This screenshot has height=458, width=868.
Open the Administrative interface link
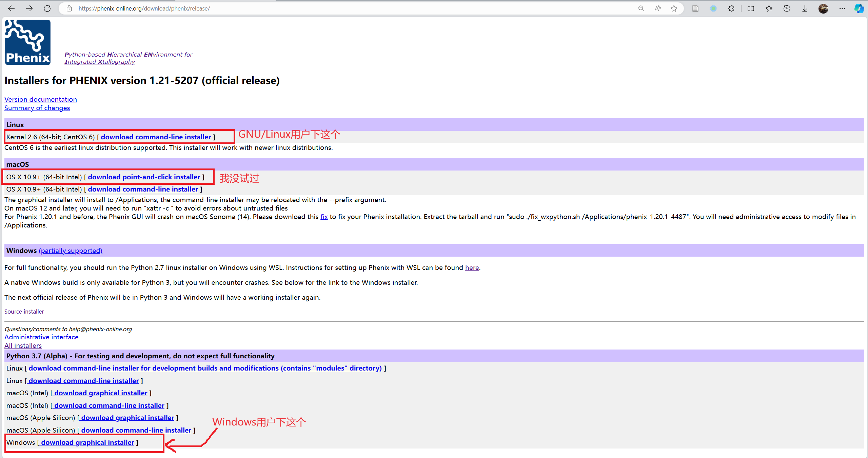pyautogui.click(x=41, y=337)
